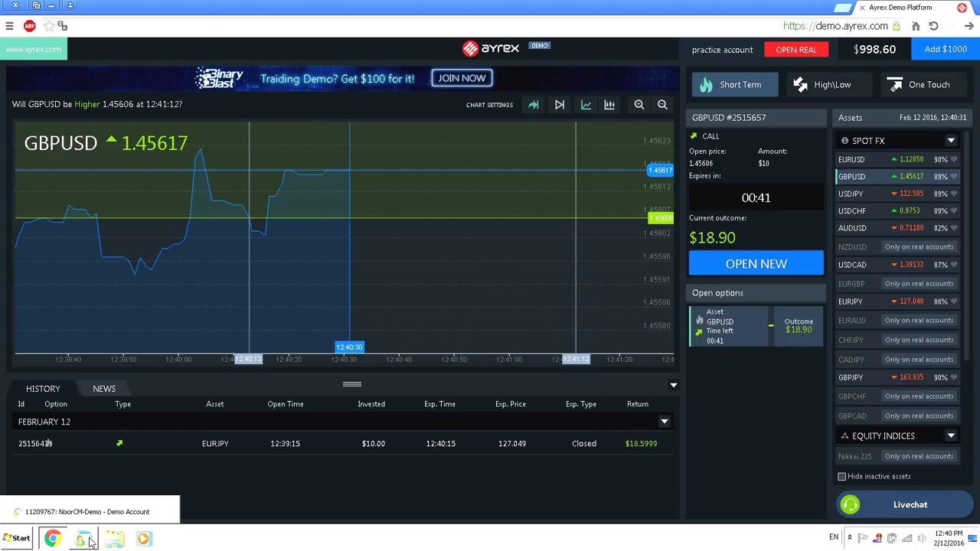Favorite AUDUSD with its heart icon
This screenshot has height=551, width=980.
click(953, 228)
